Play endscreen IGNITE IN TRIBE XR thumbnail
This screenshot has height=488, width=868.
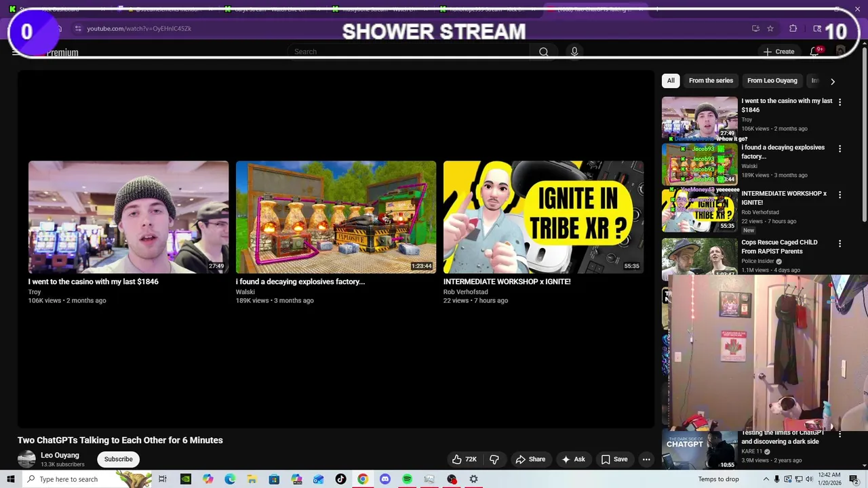point(543,217)
